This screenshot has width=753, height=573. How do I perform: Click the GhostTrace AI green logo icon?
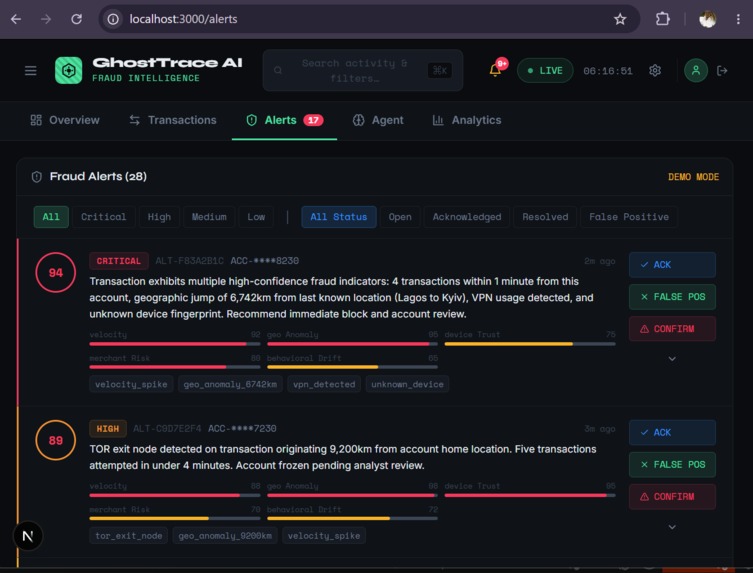point(69,71)
